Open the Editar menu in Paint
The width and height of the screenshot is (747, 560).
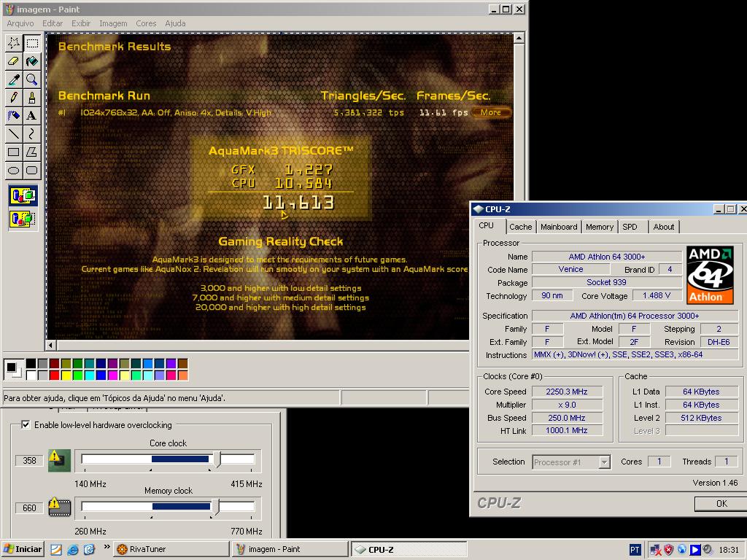click(53, 23)
